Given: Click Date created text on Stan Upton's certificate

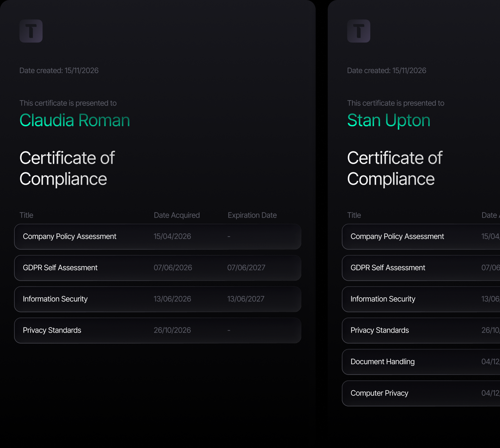Looking at the screenshot, I should pos(387,71).
